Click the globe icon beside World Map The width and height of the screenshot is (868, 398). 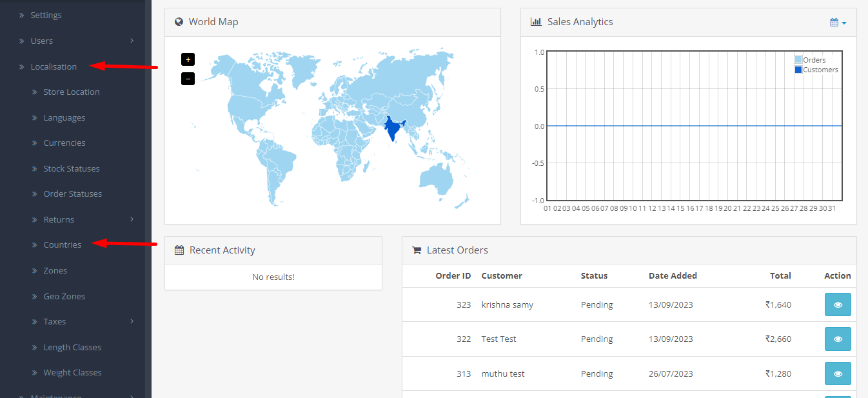pos(179,22)
